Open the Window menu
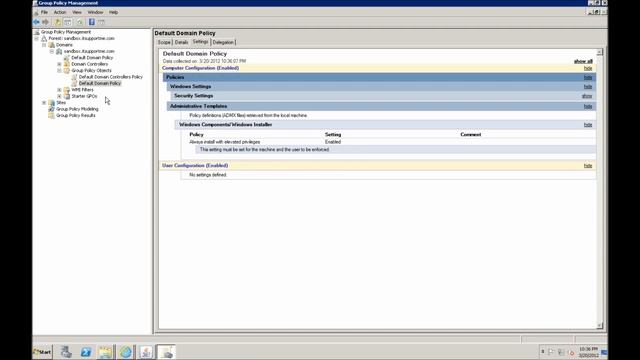Screen dimensions: 640x360 point(95,12)
